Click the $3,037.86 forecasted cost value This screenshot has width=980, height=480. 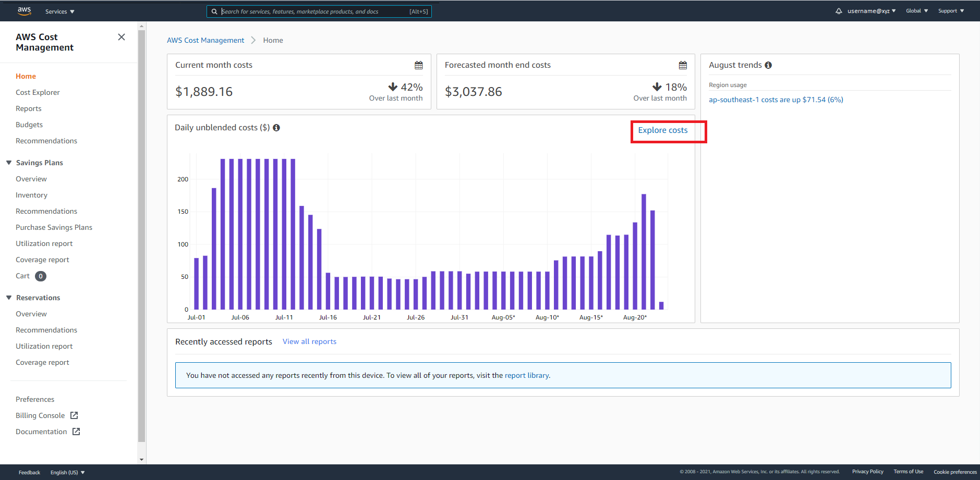click(474, 92)
